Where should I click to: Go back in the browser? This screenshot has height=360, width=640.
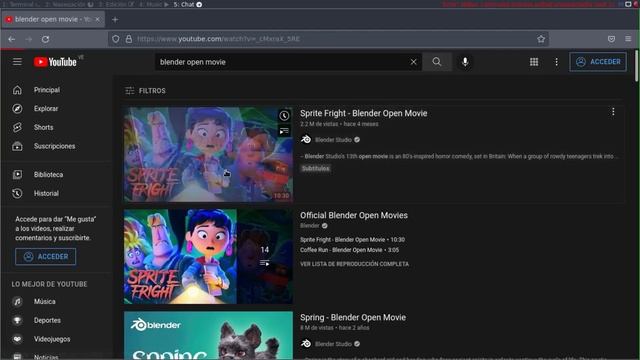click(12, 39)
